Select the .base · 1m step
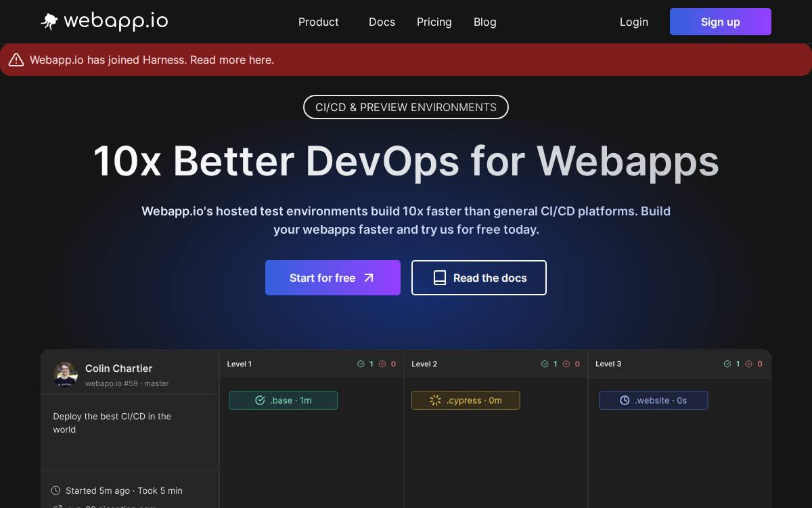 point(284,400)
